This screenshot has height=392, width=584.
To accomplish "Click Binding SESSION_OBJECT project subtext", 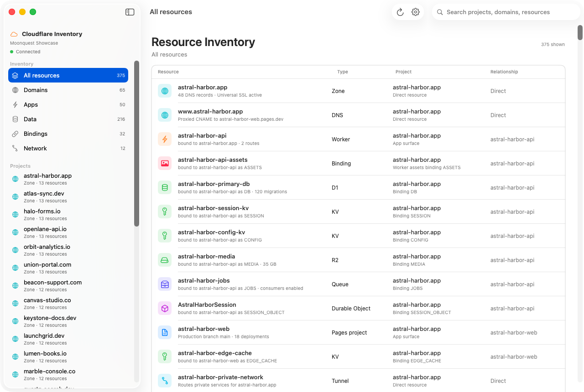I will 422,313.
